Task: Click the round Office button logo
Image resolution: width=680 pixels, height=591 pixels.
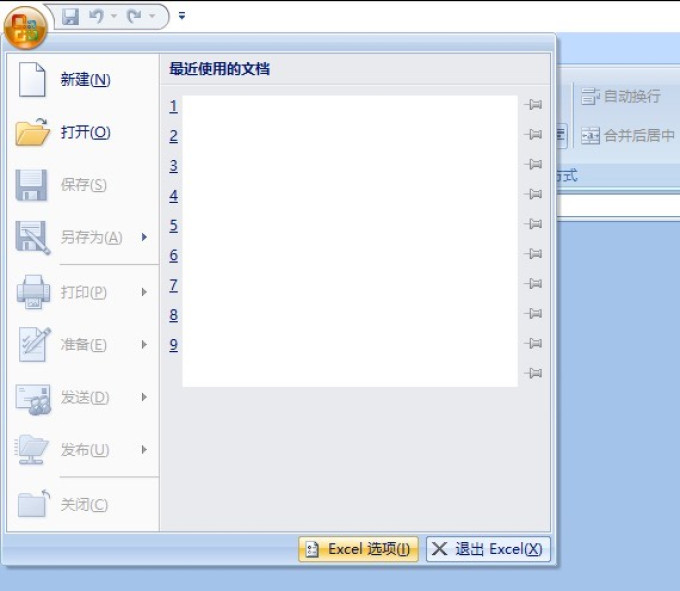Action: pos(25,27)
